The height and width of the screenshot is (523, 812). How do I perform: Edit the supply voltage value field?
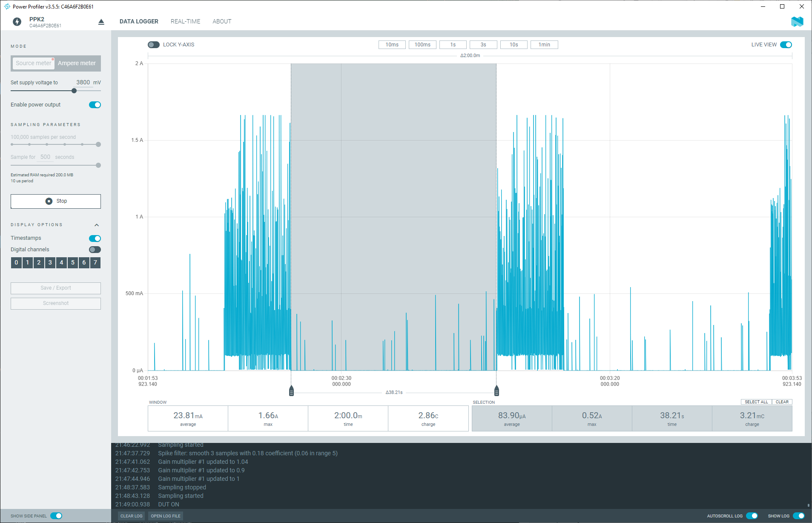83,83
